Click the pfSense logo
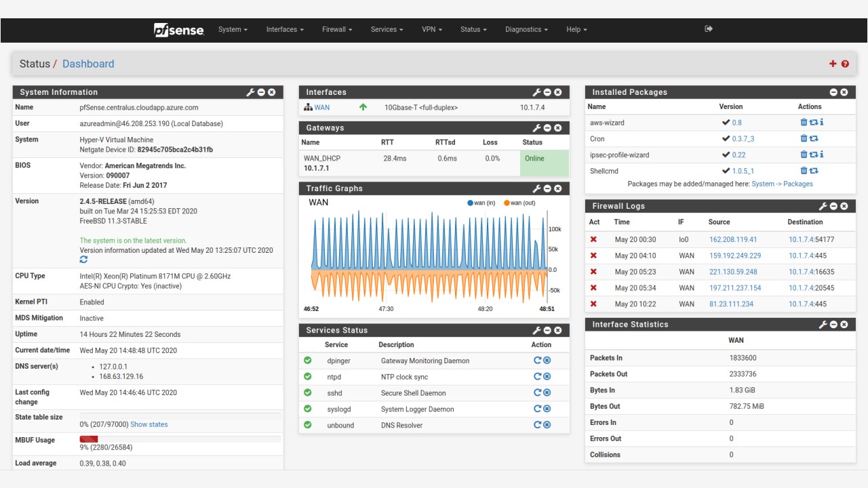 click(x=179, y=29)
